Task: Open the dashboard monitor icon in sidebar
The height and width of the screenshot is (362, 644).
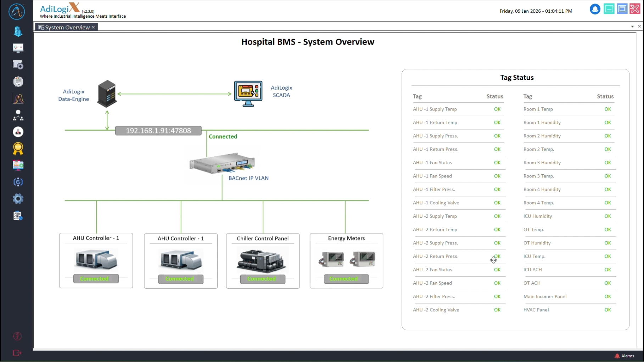Action: click(x=18, y=48)
